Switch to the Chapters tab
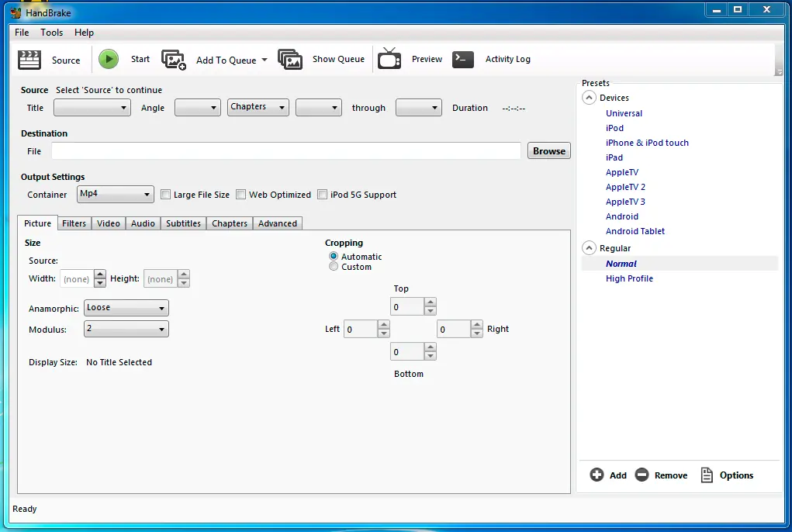 pyautogui.click(x=230, y=223)
